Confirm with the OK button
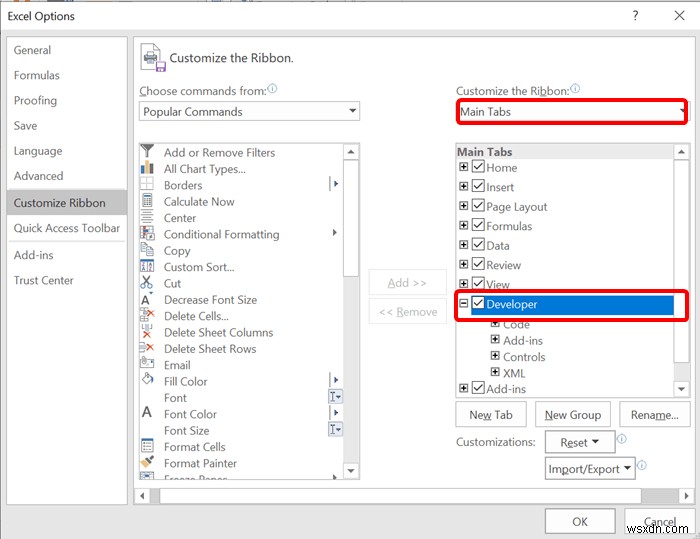Viewport: 700px width, 539px height. (x=580, y=521)
